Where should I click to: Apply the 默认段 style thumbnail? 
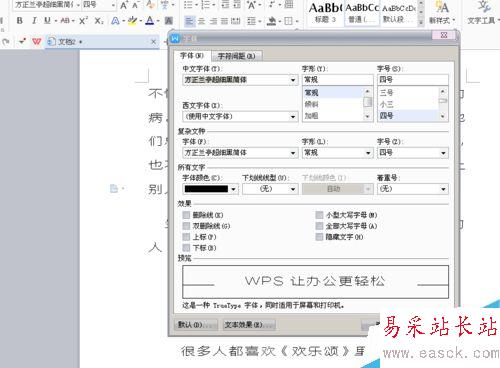[x=399, y=13]
